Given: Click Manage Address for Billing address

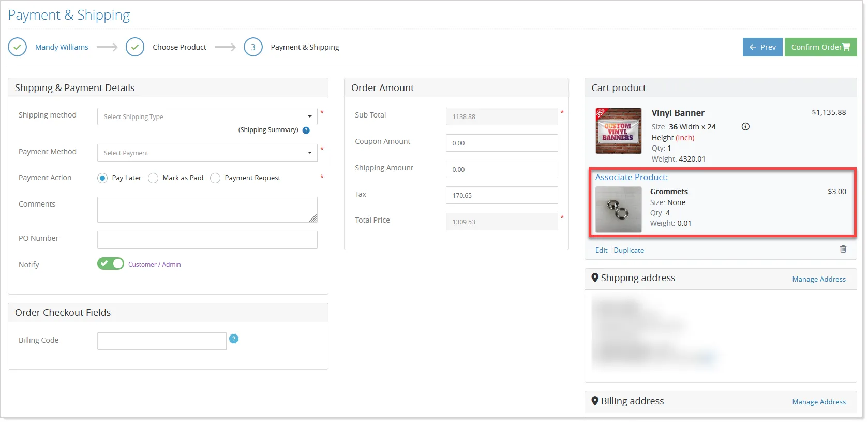Looking at the screenshot, I should [x=819, y=402].
